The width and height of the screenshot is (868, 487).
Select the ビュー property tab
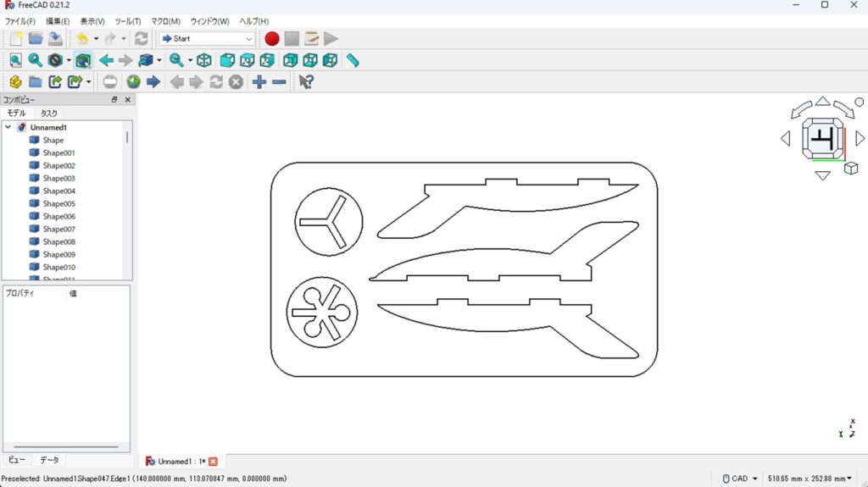17,460
